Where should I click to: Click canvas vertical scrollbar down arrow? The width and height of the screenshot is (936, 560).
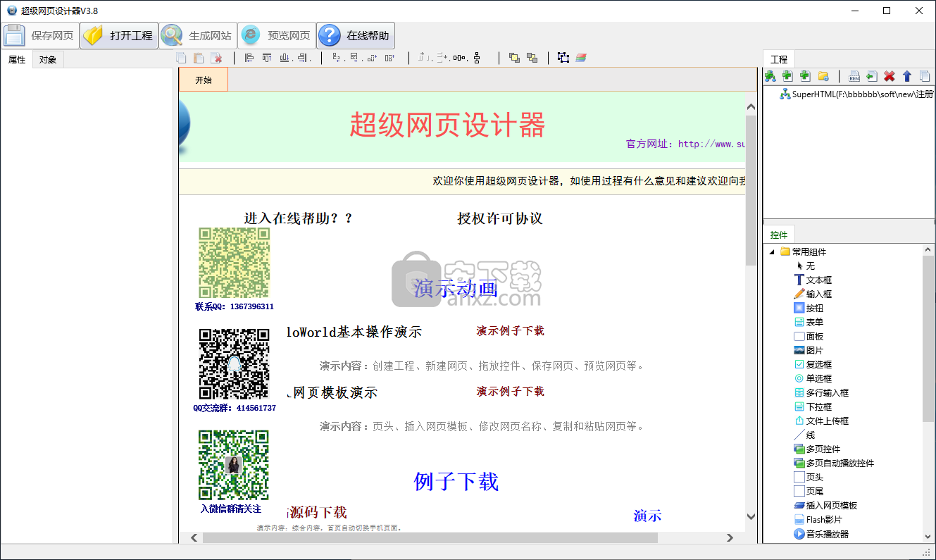coord(751,516)
